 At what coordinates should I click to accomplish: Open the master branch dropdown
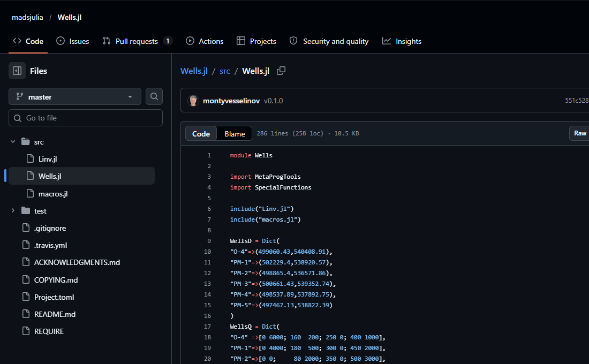pos(75,96)
